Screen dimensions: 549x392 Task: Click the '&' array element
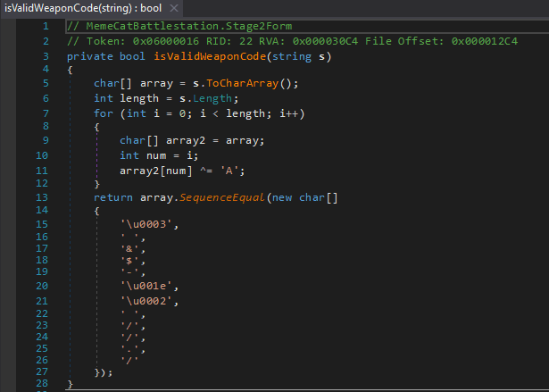tap(130, 248)
